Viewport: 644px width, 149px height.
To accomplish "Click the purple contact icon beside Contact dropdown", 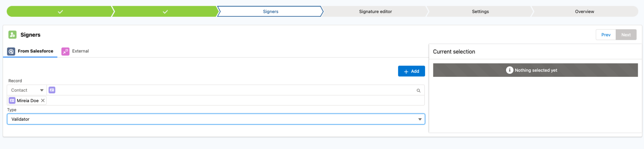I will tap(52, 90).
